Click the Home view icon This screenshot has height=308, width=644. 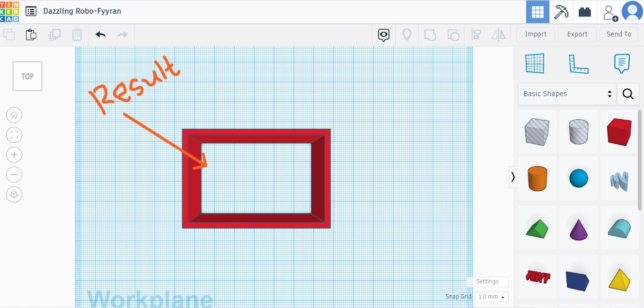[14, 115]
